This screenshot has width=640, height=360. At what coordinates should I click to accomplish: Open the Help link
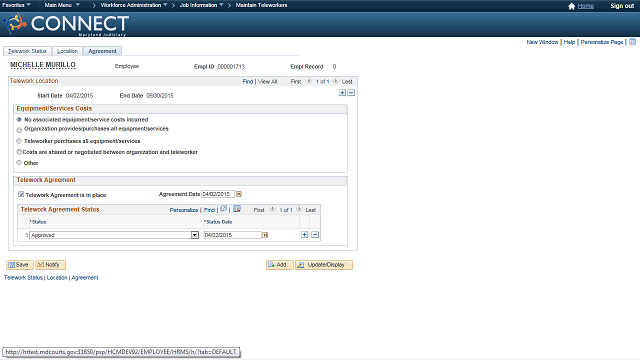pyautogui.click(x=569, y=42)
